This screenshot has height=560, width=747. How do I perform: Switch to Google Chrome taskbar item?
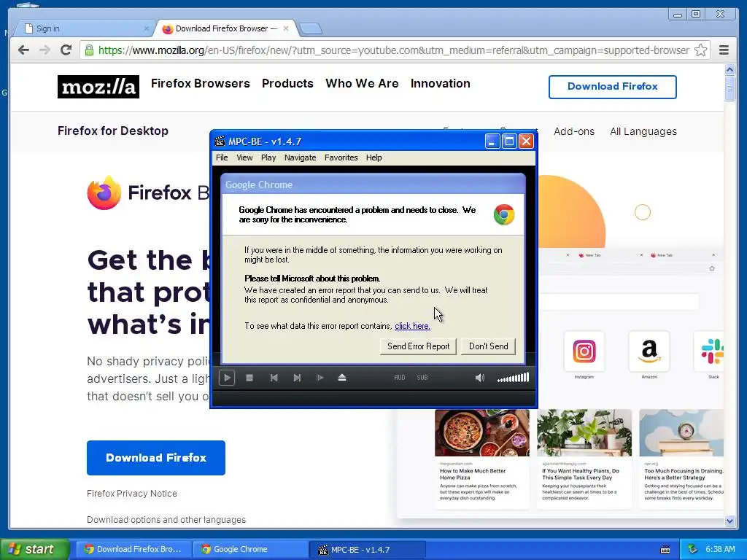(x=250, y=549)
